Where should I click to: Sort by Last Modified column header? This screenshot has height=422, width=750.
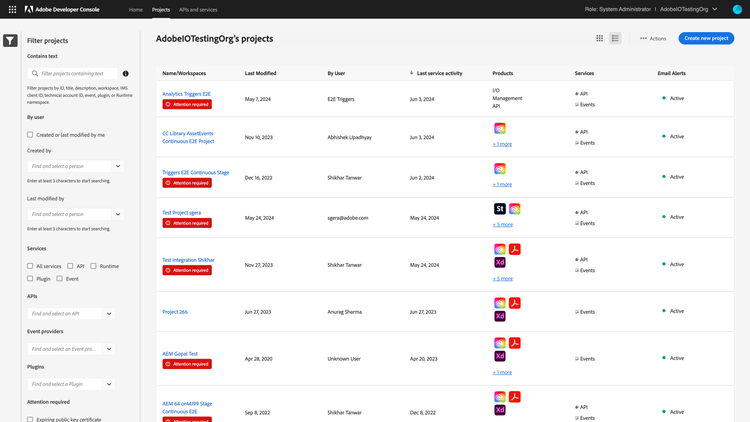pos(261,73)
